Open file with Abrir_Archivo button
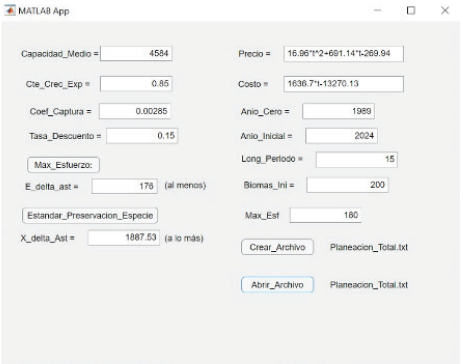 point(277,285)
